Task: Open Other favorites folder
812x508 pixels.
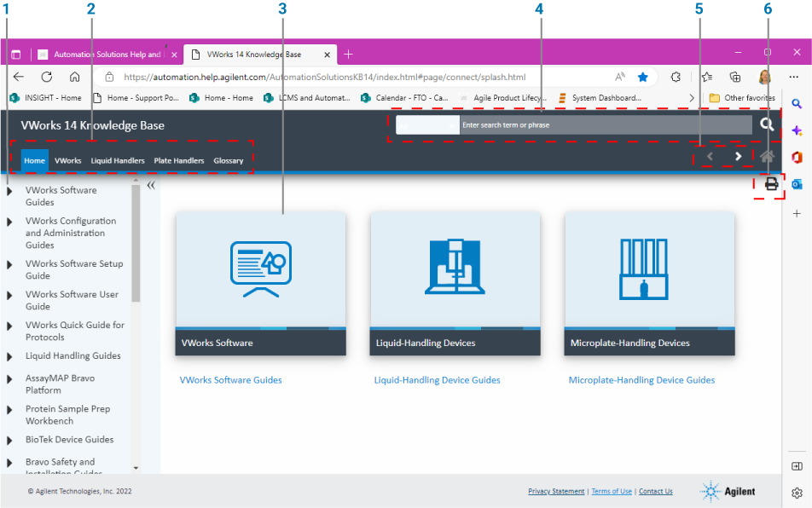Action: click(742, 98)
